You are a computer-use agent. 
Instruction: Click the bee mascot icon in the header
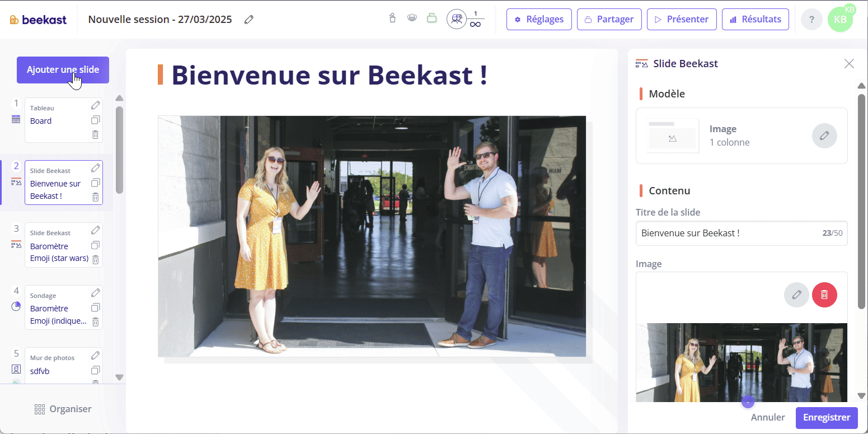click(x=412, y=18)
